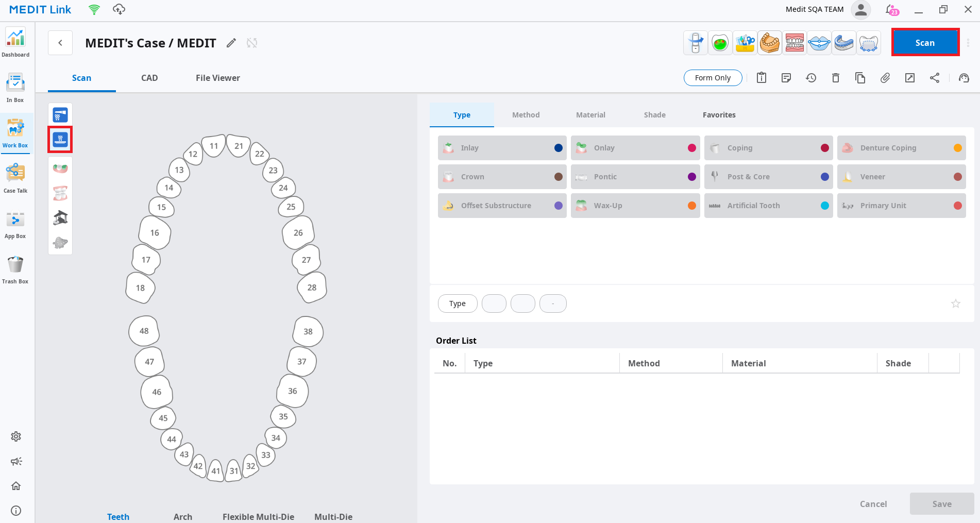This screenshot has width=980, height=523.
Task: Click the Denture Coping orange dot
Action: 958,148
